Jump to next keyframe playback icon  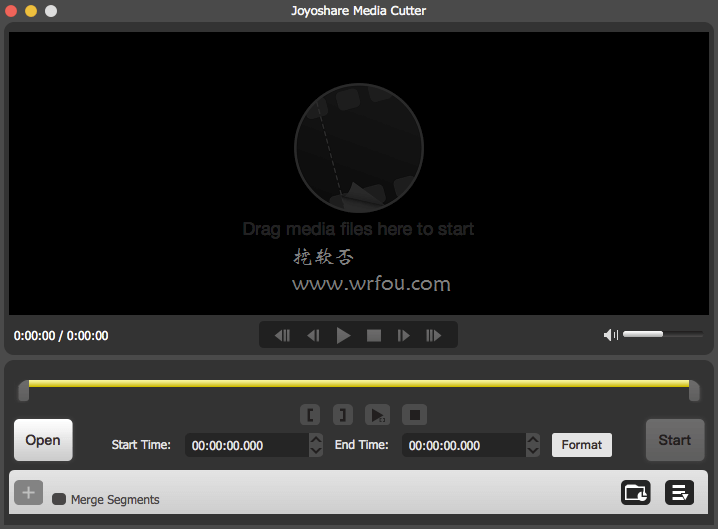click(433, 336)
